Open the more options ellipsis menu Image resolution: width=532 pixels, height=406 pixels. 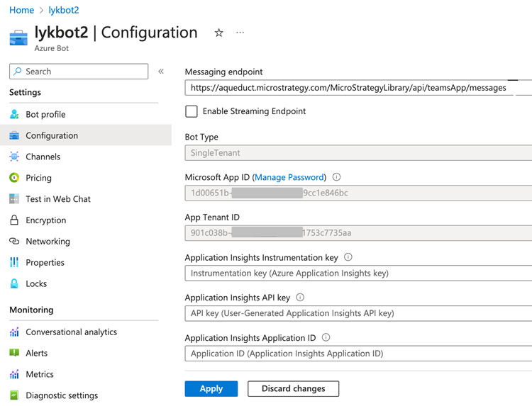click(240, 33)
